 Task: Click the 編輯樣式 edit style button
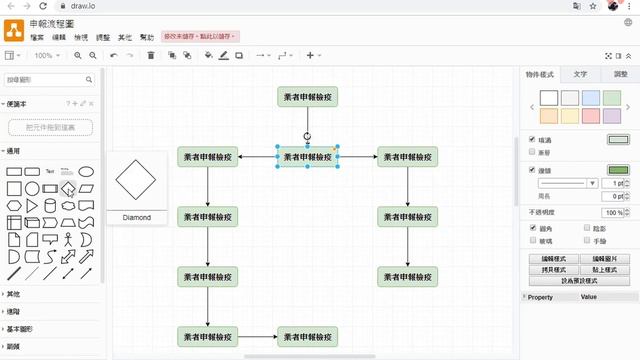click(x=554, y=259)
